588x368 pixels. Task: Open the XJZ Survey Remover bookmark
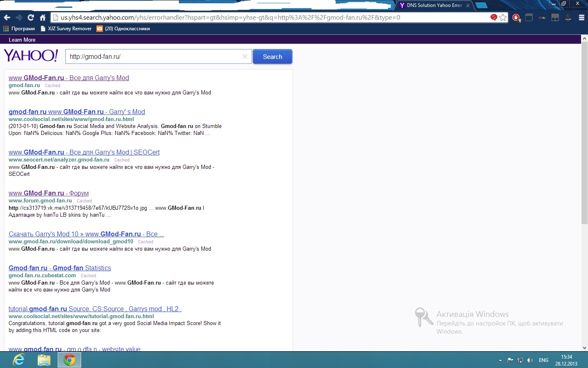coord(66,29)
